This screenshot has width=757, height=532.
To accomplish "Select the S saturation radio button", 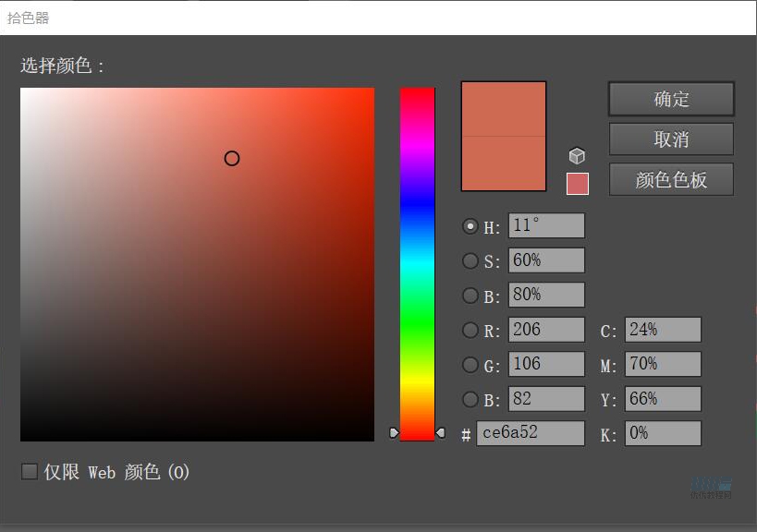I will click(x=470, y=260).
